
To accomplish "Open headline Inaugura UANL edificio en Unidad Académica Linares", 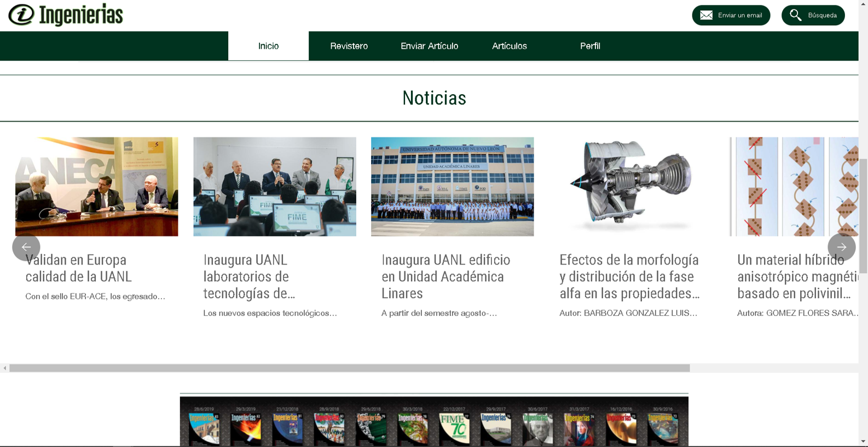I will pos(445,276).
